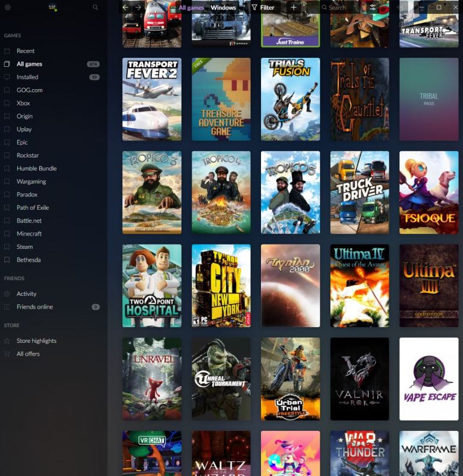Click the GOG.com bookmark icon
The height and width of the screenshot is (476, 463).
point(7,90)
